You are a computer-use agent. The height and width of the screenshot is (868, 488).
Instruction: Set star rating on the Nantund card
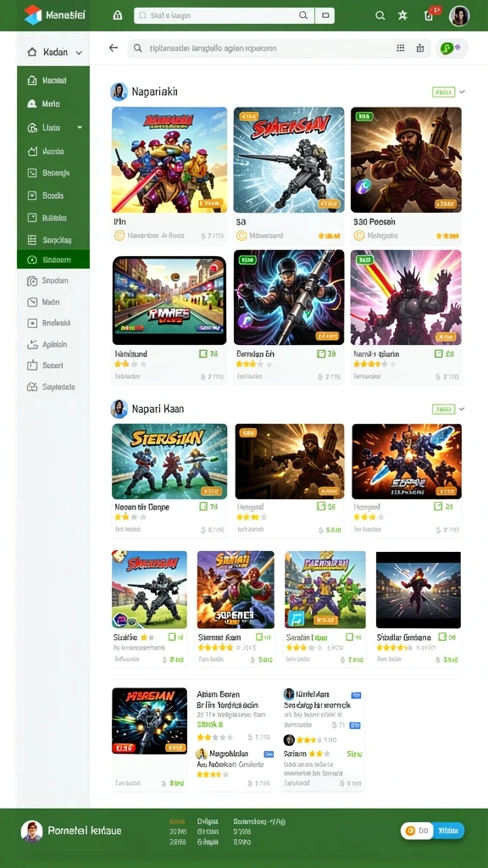point(130,364)
